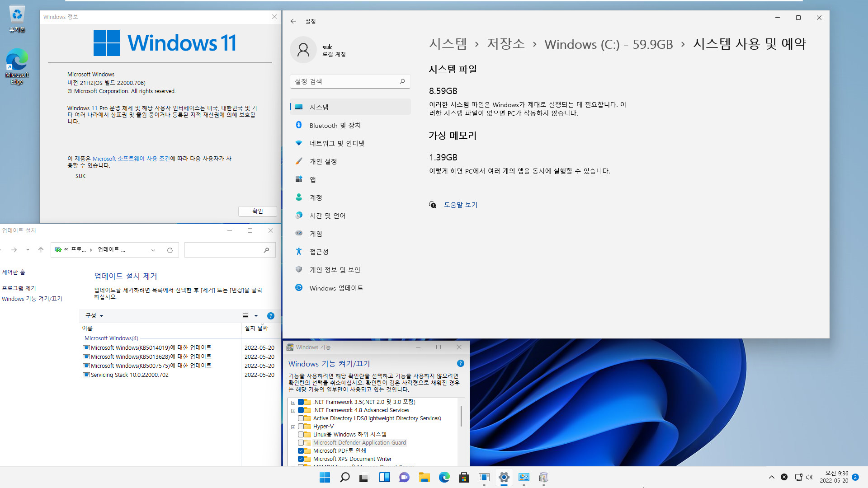
Task: Open Widgets from the taskbar
Action: tap(385, 477)
